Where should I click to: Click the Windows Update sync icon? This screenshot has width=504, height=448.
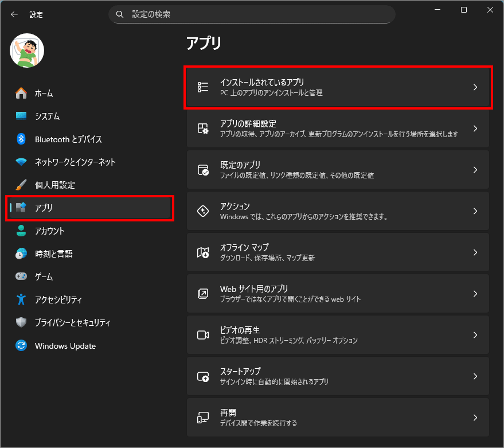pos(21,346)
